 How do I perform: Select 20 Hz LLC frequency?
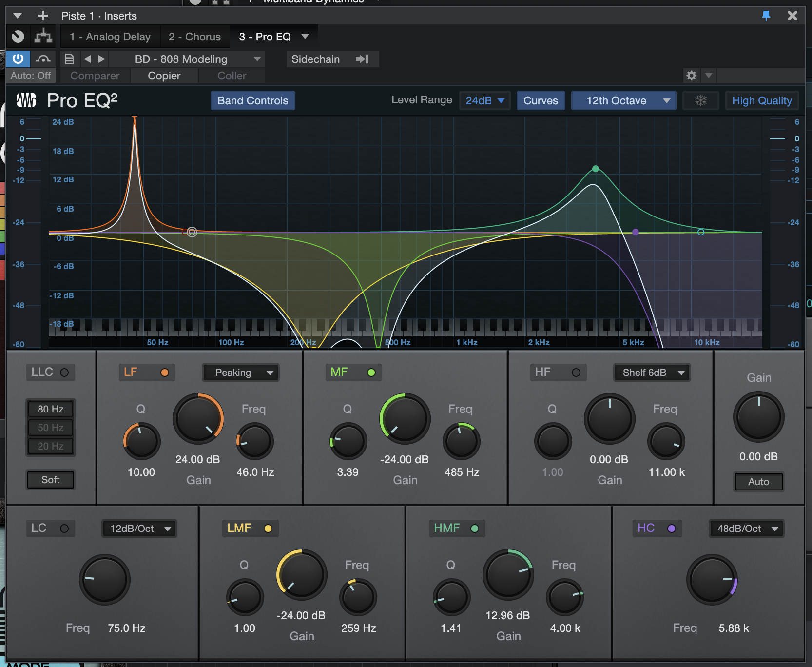pos(51,446)
